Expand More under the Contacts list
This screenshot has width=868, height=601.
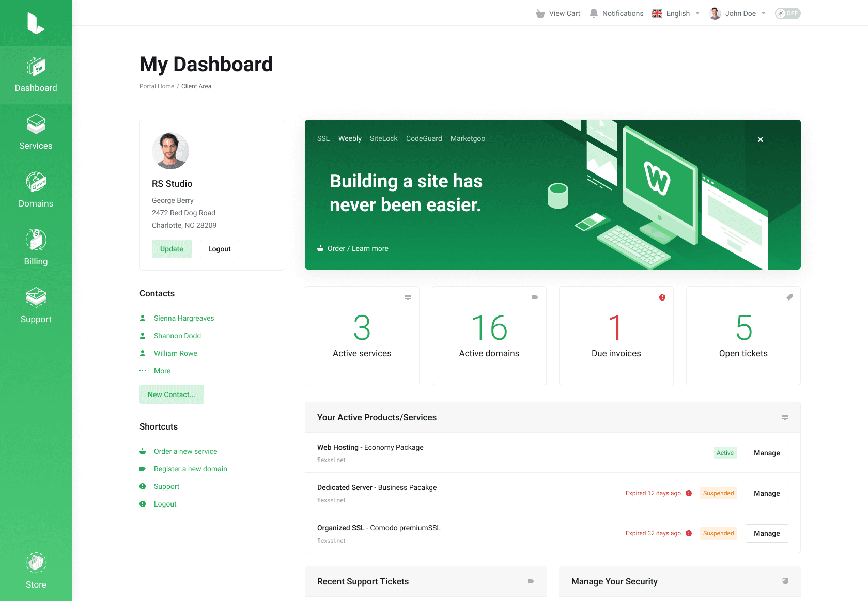click(x=162, y=371)
